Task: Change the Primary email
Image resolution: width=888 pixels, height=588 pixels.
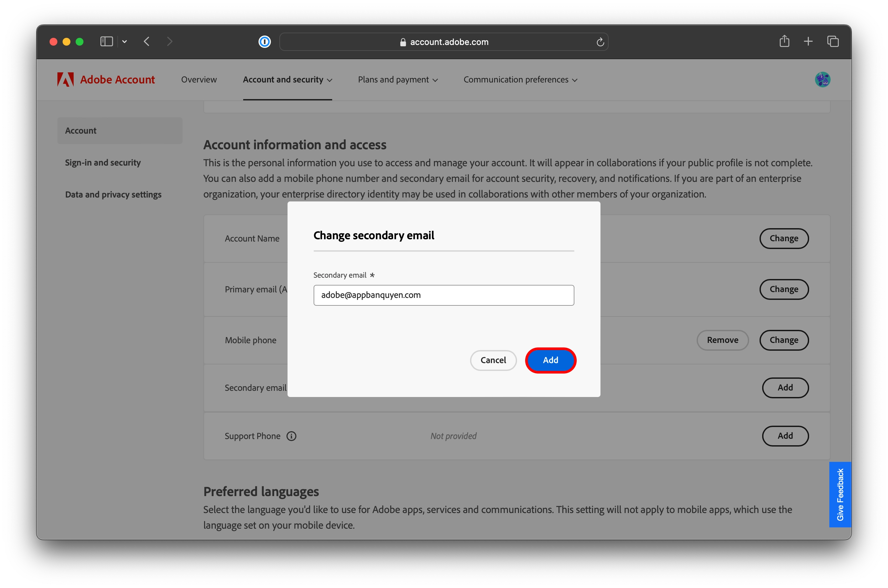Action: [784, 289]
